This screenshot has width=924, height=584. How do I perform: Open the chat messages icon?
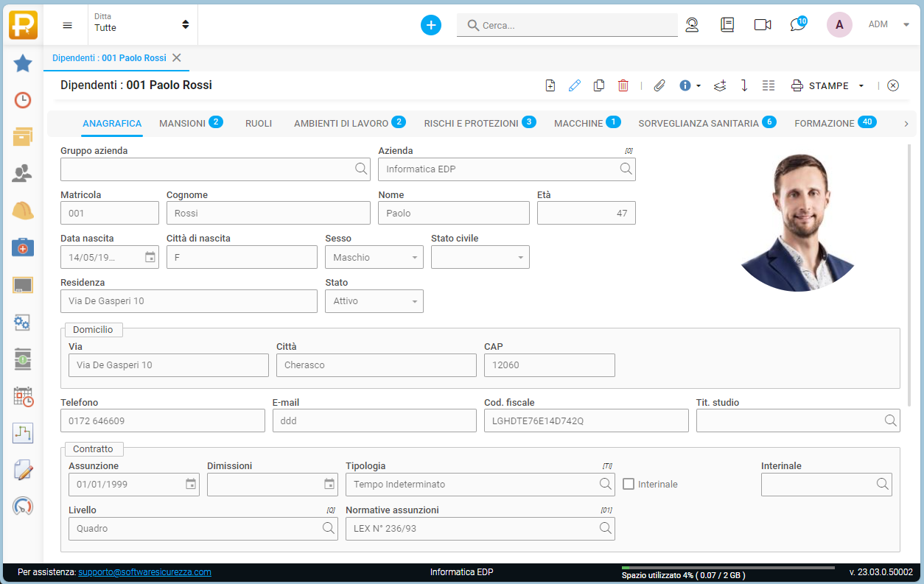797,24
